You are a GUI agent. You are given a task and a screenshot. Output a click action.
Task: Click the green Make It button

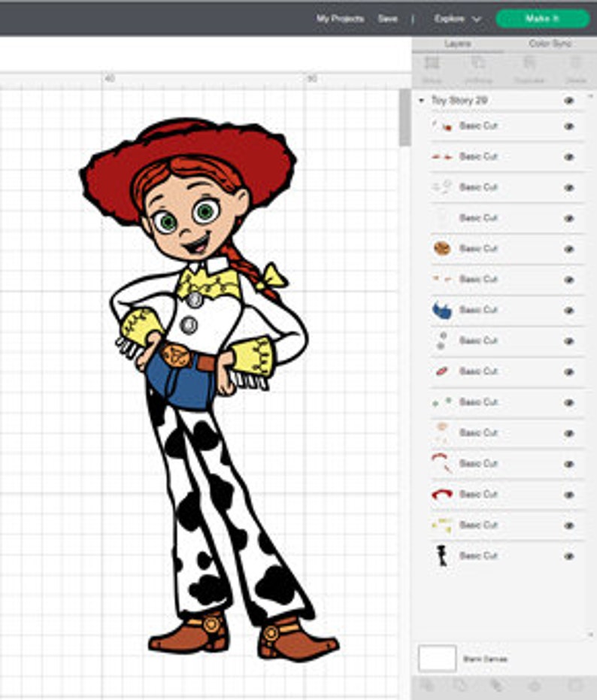[543, 19]
